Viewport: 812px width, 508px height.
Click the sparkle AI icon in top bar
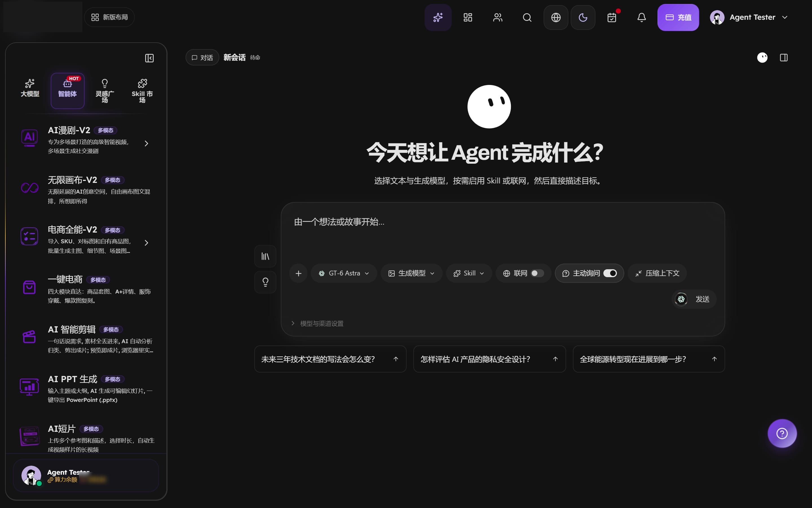click(x=438, y=17)
